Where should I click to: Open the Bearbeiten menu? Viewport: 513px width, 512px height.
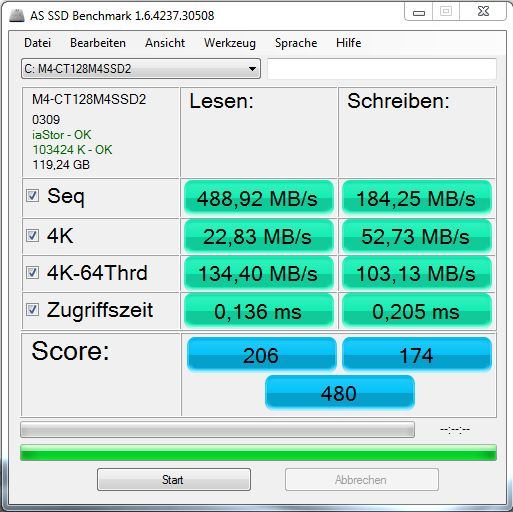(98, 43)
